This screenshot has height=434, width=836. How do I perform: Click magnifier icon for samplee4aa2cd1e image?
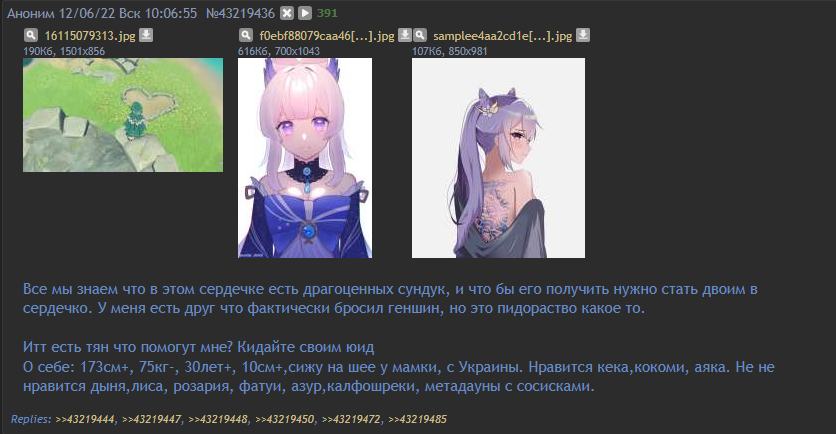[x=420, y=35]
